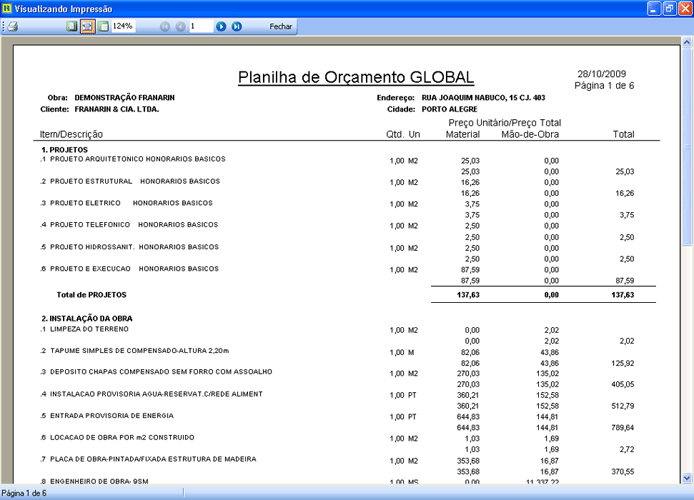Minimize the Visualizando Impressão window
The width and height of the screenshot is (694, 500).
point(654,8)
